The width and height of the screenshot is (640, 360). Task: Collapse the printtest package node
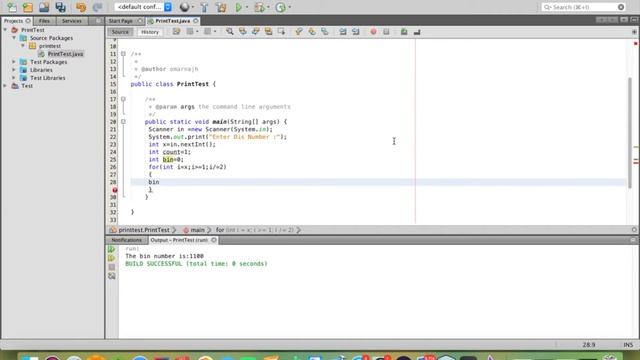(23, 46)
